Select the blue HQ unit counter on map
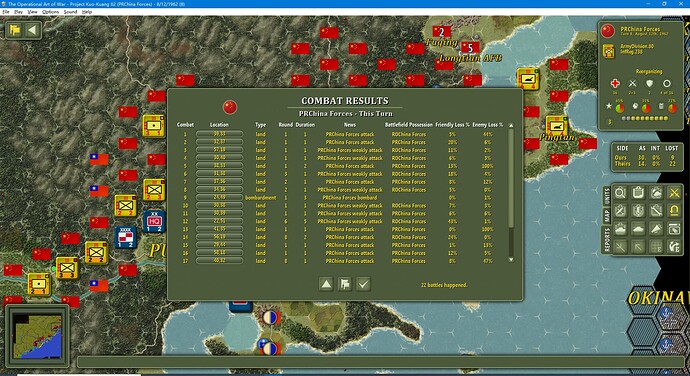The height and width of the screenshot is (376, 690). tap(154, 221)
